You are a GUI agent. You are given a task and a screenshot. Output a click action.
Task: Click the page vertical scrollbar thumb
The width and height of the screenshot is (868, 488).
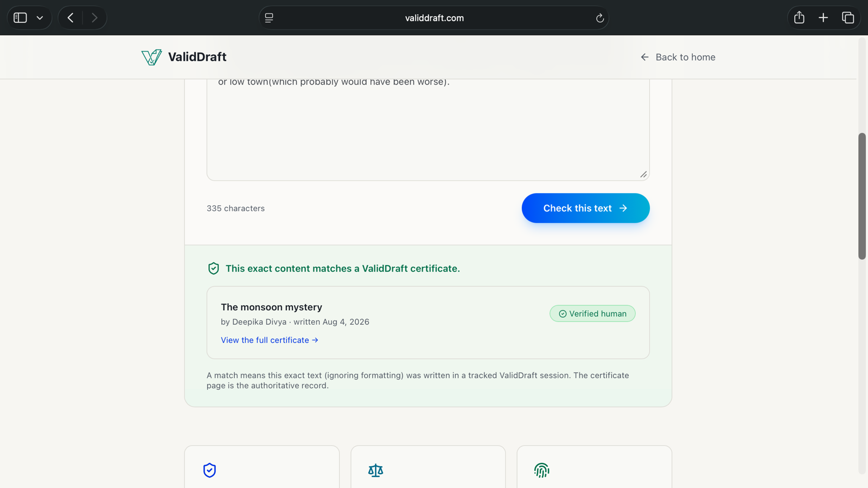pos(862,196)
